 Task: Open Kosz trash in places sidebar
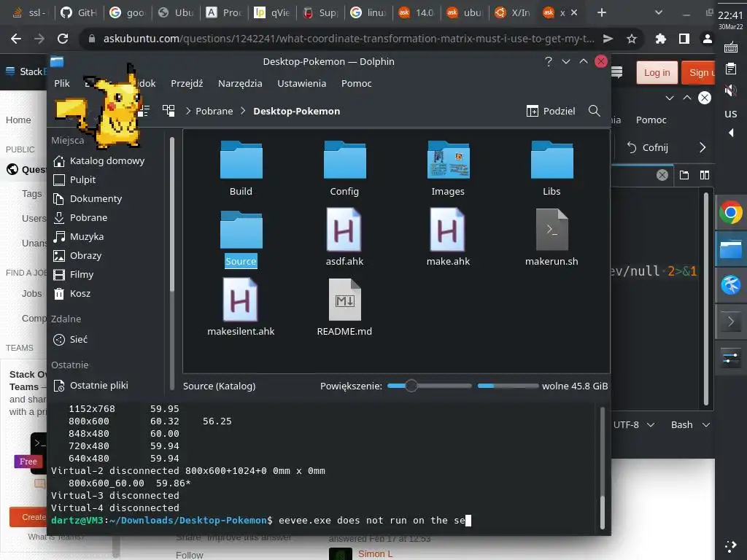point(71,295)
